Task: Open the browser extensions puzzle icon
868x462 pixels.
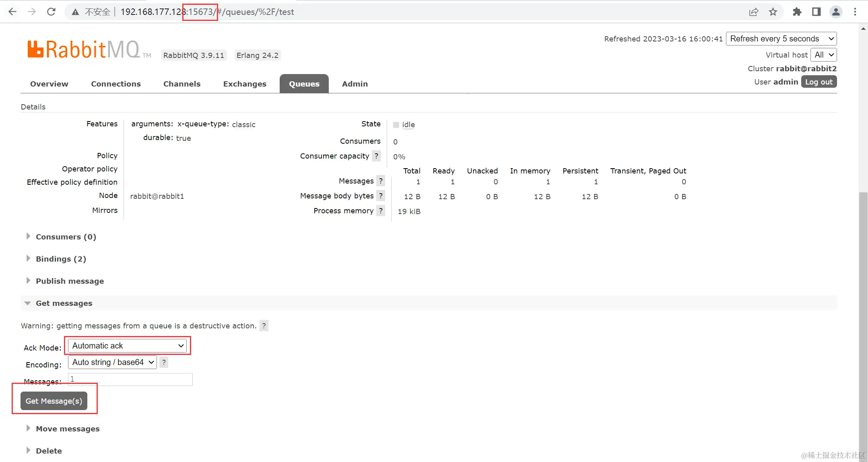Action: (797, 12)
